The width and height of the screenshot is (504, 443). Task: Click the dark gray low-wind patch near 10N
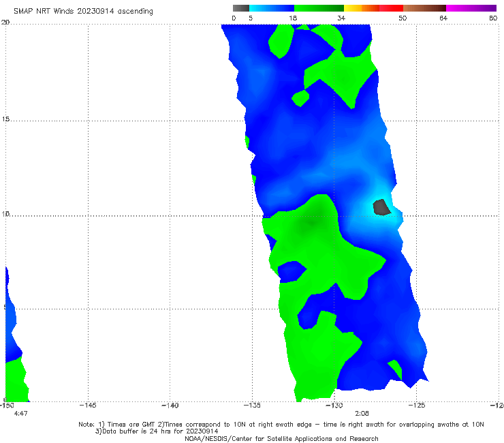pos(381,207)
